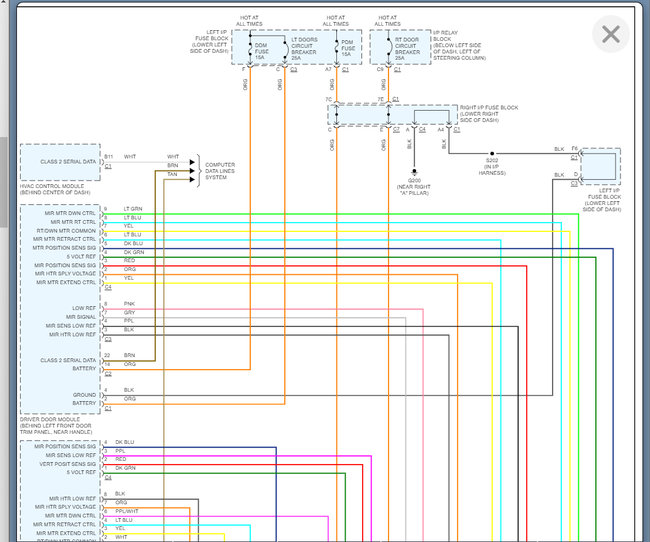The height and width of the screenshot is (542, 650).
Task: Click the 'B11' connector pin label
Action: (x=108, y=157)
